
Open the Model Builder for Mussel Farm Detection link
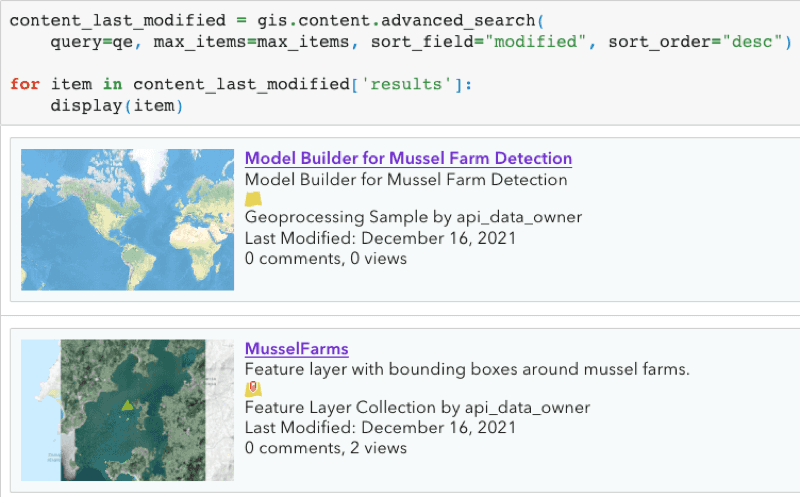(x=408, y=158)
